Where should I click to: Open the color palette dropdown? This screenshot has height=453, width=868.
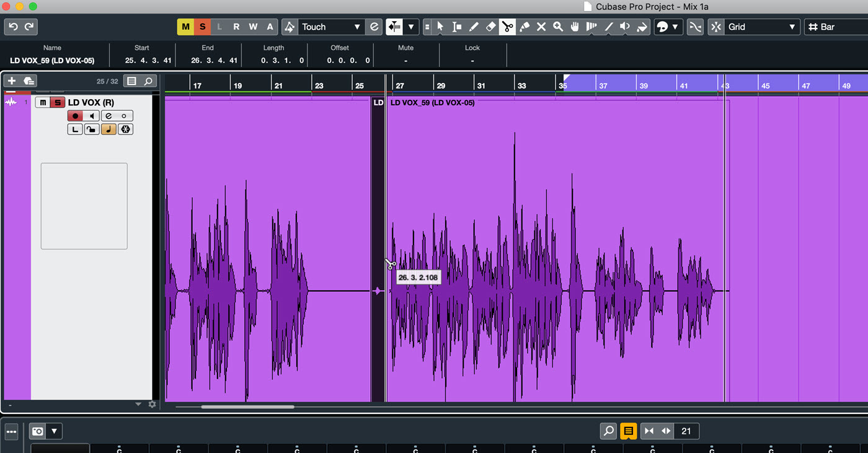point(675,27)
